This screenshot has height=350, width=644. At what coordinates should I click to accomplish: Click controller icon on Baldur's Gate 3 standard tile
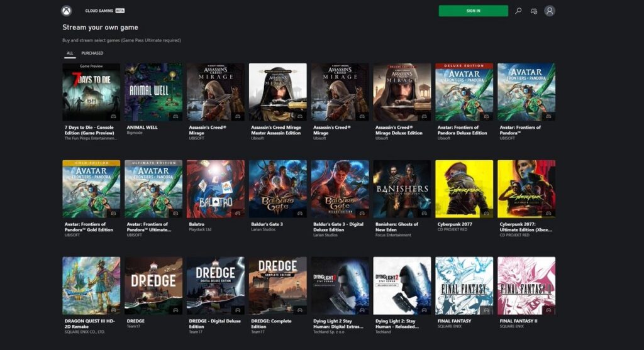coord(300,214)
